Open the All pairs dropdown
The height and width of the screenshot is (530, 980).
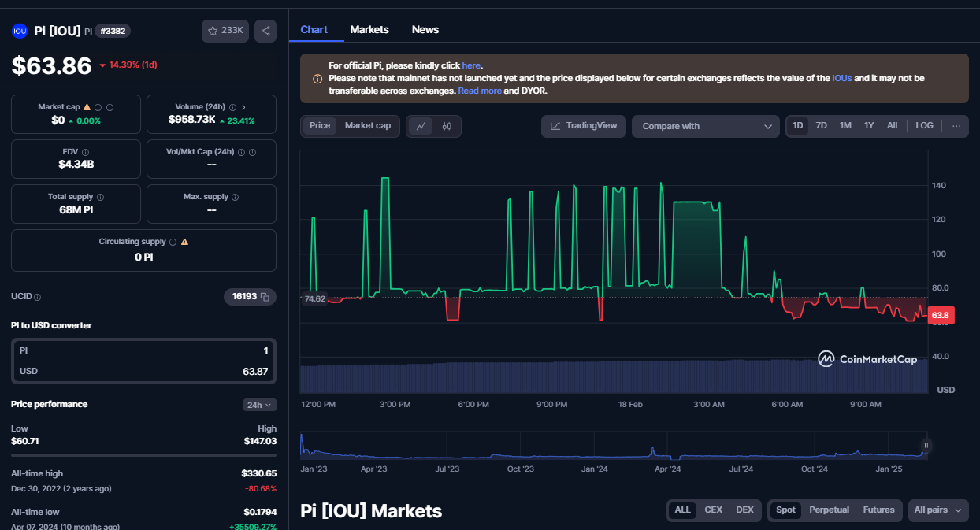[x=937, y=510]
